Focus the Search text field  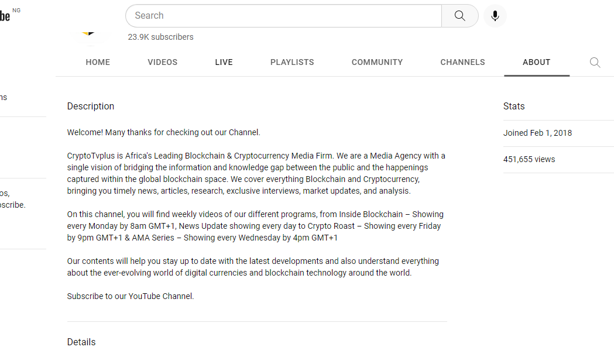tap(284, 16)
